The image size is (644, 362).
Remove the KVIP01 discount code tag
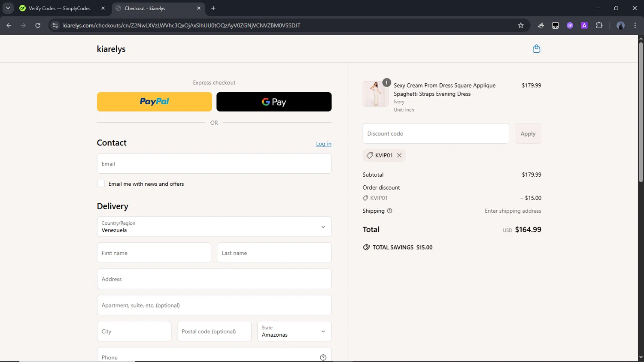(x=399, y=155)
